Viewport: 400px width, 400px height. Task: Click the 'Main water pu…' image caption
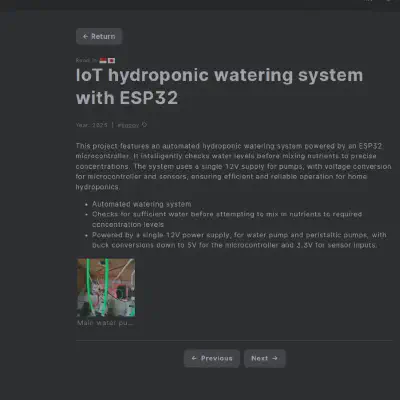(105, 323)
